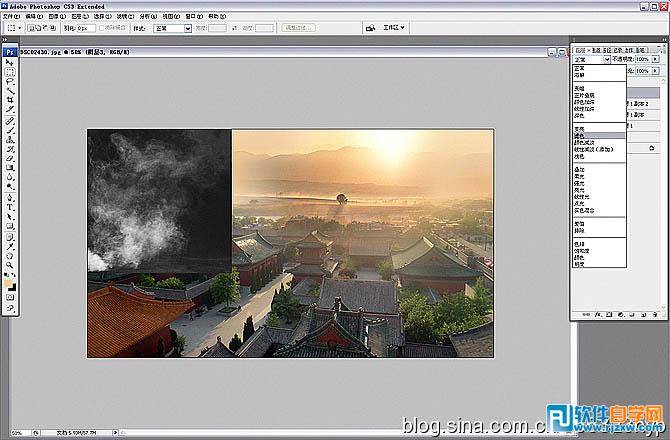Viewport: 670px width, 440px height.
Task: Toggle the 消除锯齿 anti-alias checkbox
Action: click(102, 28)
